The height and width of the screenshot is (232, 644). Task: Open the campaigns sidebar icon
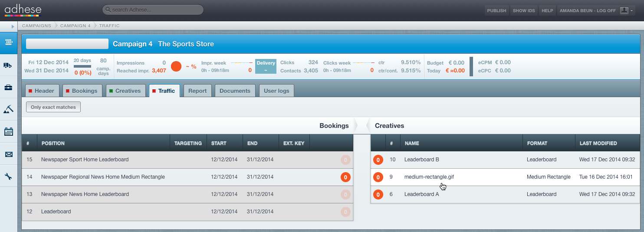[x=9, y=42]
